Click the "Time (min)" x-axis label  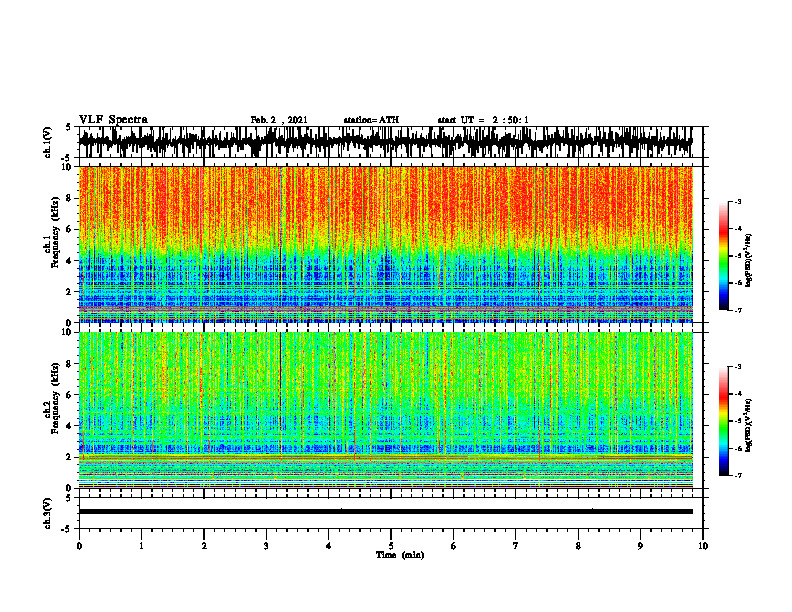point(400,555)
